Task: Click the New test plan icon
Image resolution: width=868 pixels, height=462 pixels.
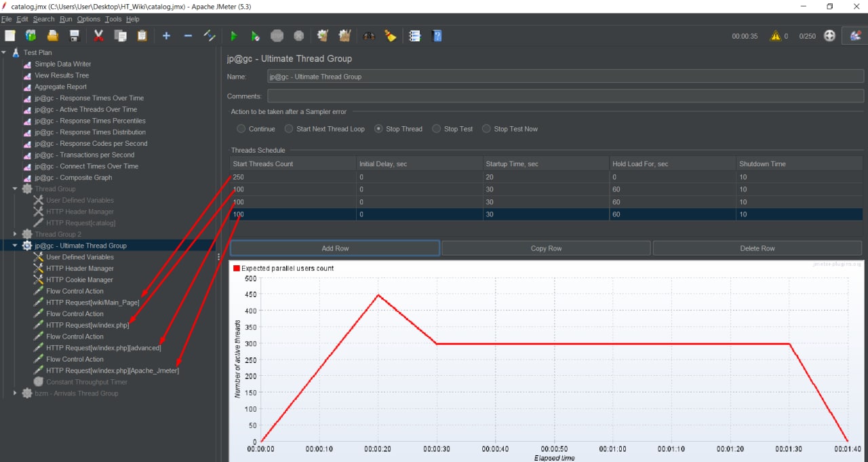Action: coord(9,35)
